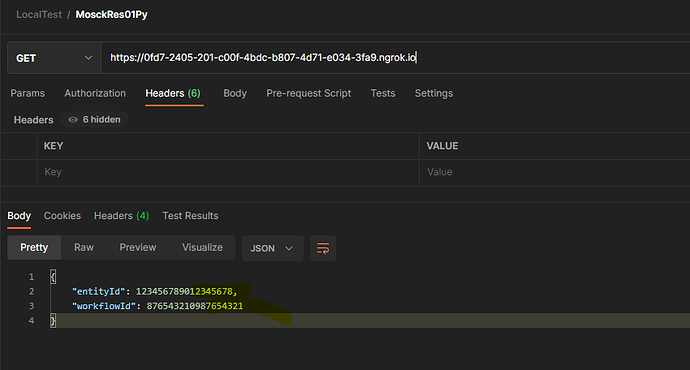Image resolution: width=690 pixels, height=370 pixels.
Task: Switch to Raw response view
Action: [x=84, y=248]
